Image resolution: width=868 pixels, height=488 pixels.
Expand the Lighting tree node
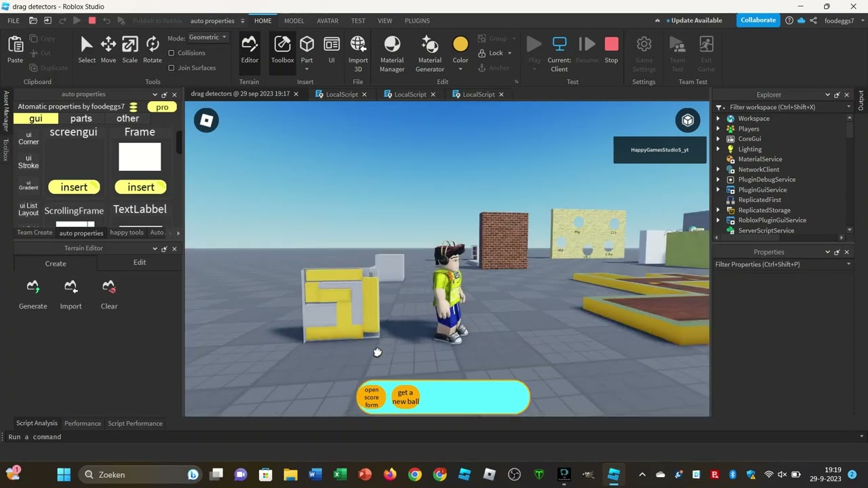tap(718, 149)
